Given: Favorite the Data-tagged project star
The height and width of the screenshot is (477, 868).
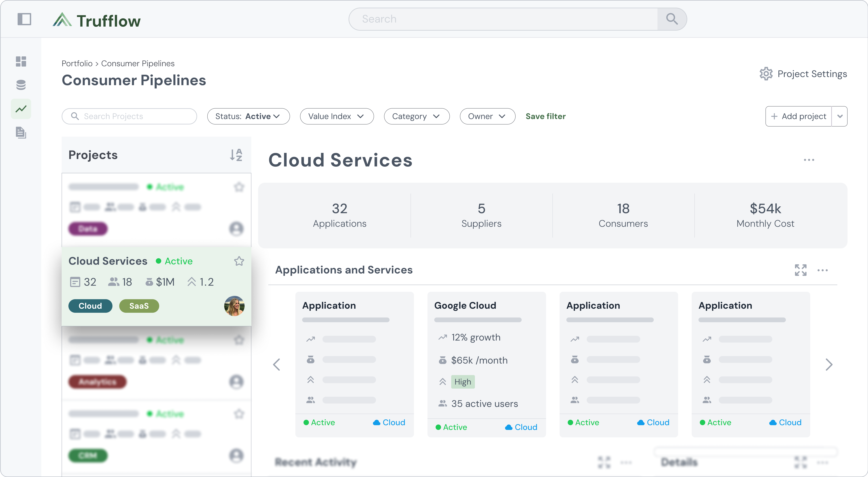Looking at the screenshot, I should click(x=239, y=187).
